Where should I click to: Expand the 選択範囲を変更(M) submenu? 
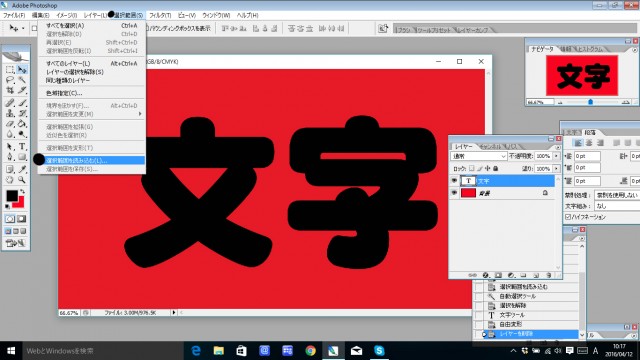click(91, 114)
